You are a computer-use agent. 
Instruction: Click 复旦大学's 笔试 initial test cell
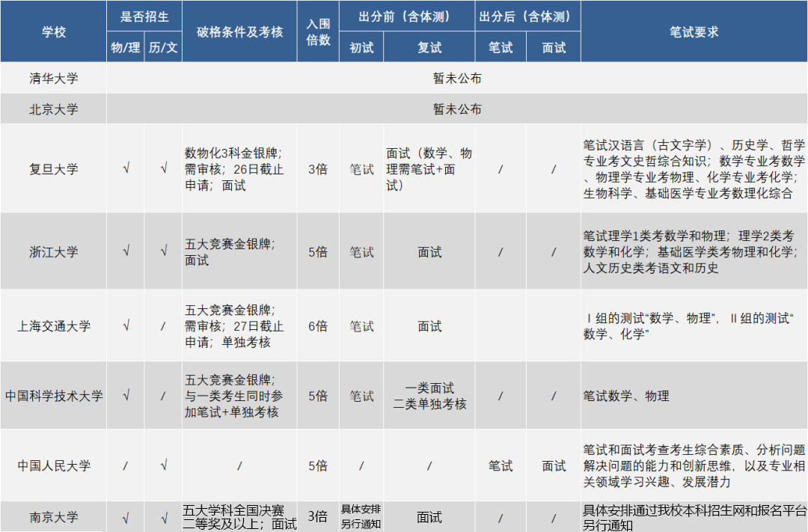(361, 168)
